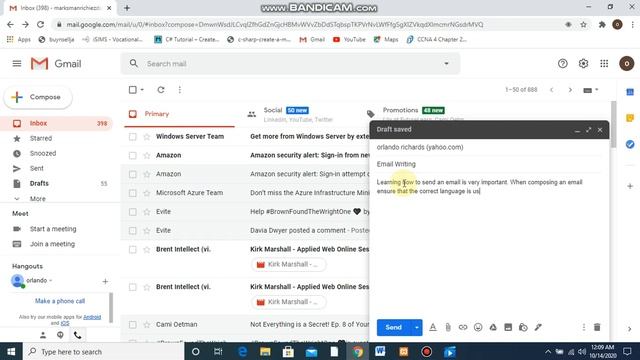Screen dimensions: 640x360
Task: Click Email Writing subject field
Action: (489, 164)
